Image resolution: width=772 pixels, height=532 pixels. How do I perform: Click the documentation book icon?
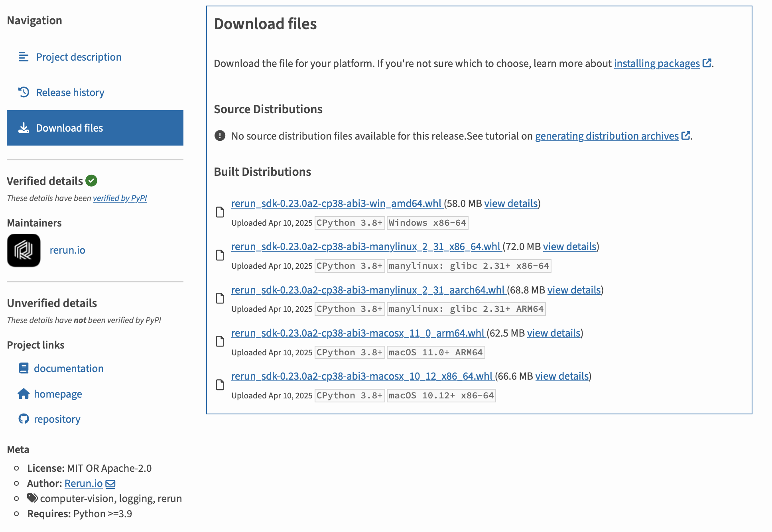pos(24,368)
